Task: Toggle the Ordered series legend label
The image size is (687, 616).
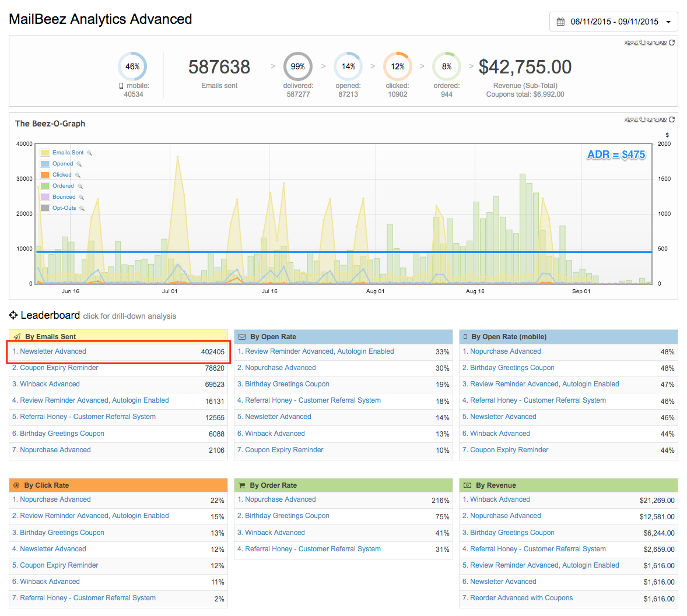Action: [63, 186]
